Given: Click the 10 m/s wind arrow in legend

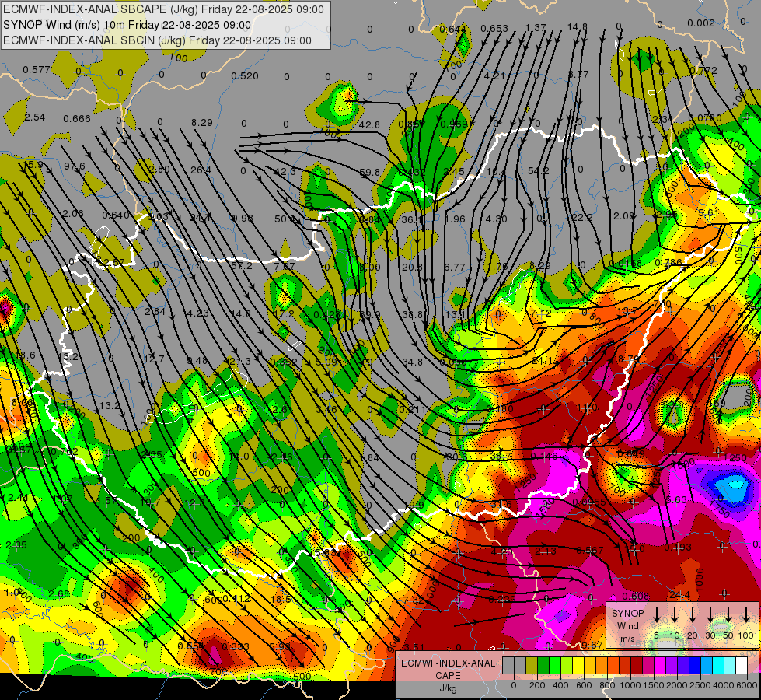Looking at the screenshot, I should tap(675, 616).
